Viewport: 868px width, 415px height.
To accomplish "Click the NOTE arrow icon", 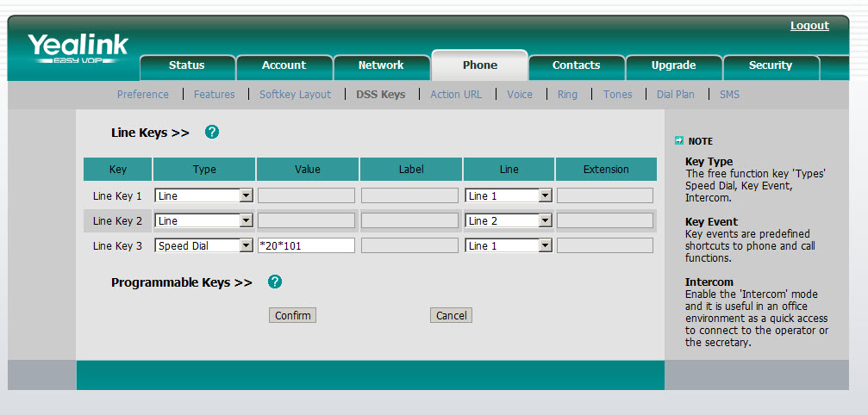I will [679, 140].
